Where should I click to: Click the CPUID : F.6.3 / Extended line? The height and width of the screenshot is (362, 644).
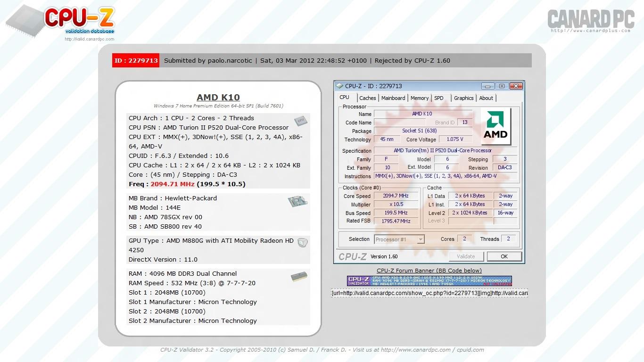coord(179,156)
